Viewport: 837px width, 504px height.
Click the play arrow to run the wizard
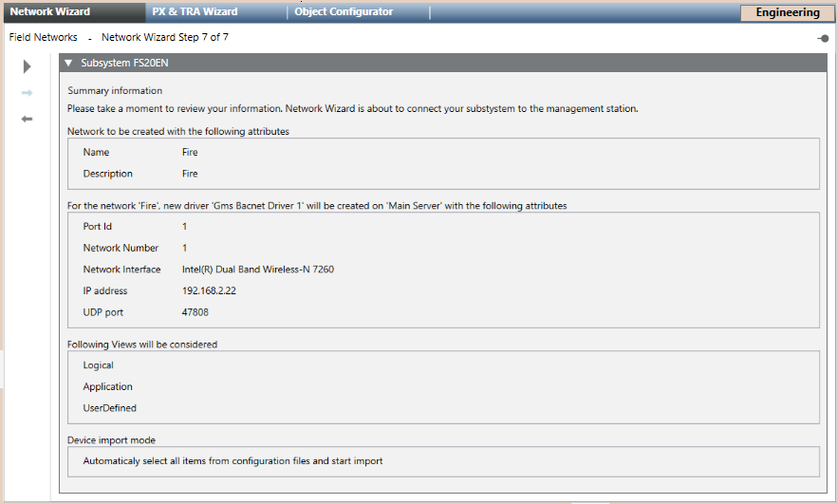click(x=28, y=66)
